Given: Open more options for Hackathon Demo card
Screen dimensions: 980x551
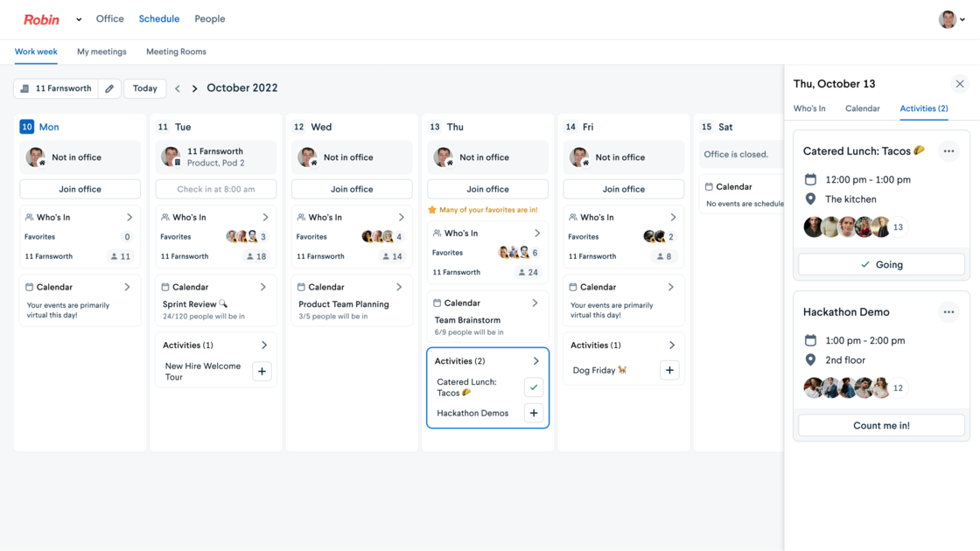Looking at the screenshot, I should [948, 312].
